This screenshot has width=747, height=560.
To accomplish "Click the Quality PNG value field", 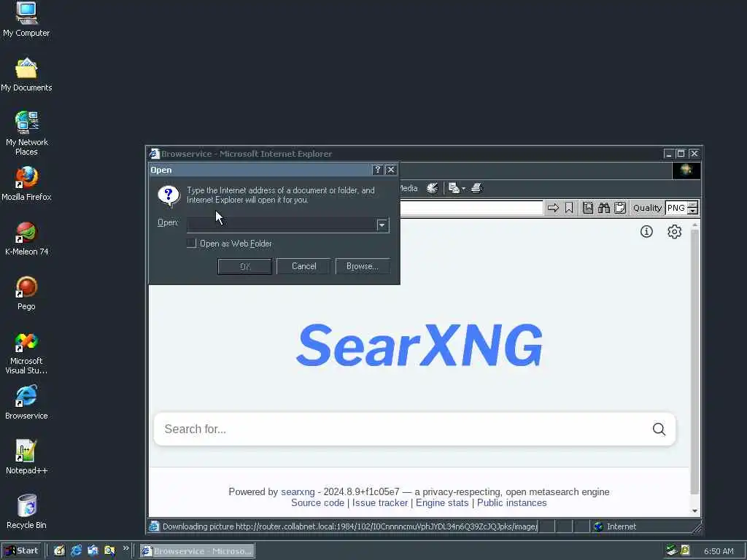I will (676, 208).
